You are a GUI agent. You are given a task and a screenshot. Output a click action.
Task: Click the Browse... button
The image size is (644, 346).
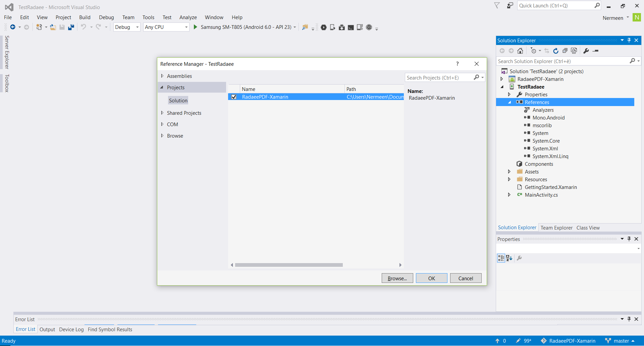coord(397,278)
